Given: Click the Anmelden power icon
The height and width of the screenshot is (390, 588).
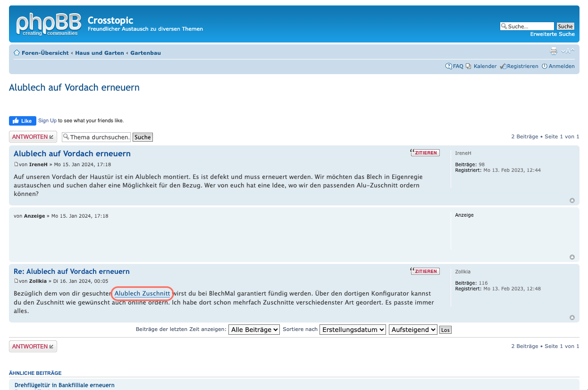Looking at the screenshot, I should pos(544,66).
